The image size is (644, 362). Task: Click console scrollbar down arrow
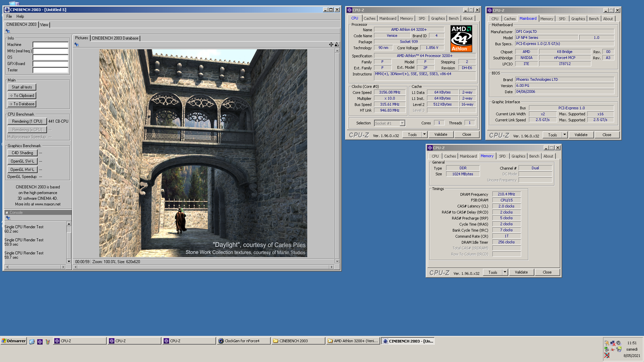tap(69, 261)
